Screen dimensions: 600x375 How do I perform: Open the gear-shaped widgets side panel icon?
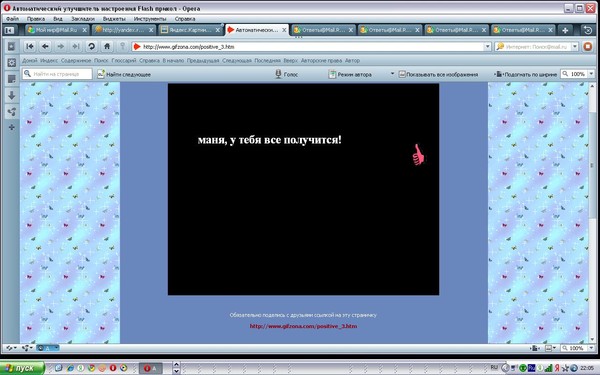pyautogui.click(x=11, y=63)
